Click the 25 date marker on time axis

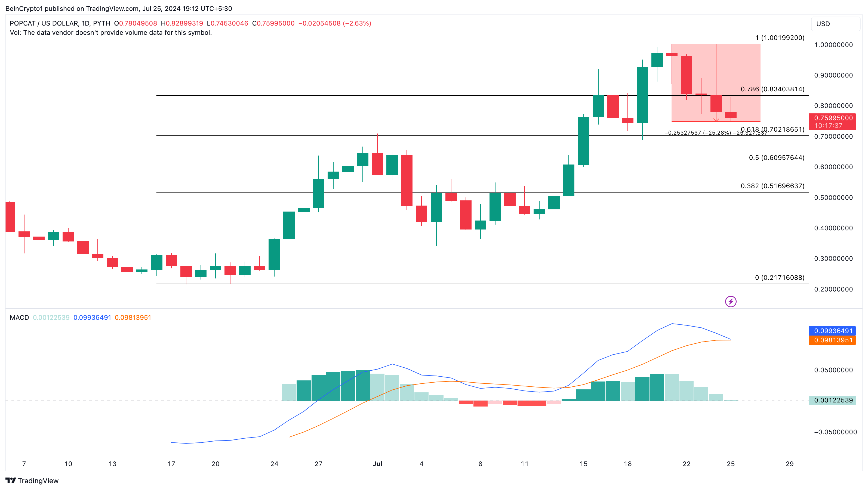point(731,464)
